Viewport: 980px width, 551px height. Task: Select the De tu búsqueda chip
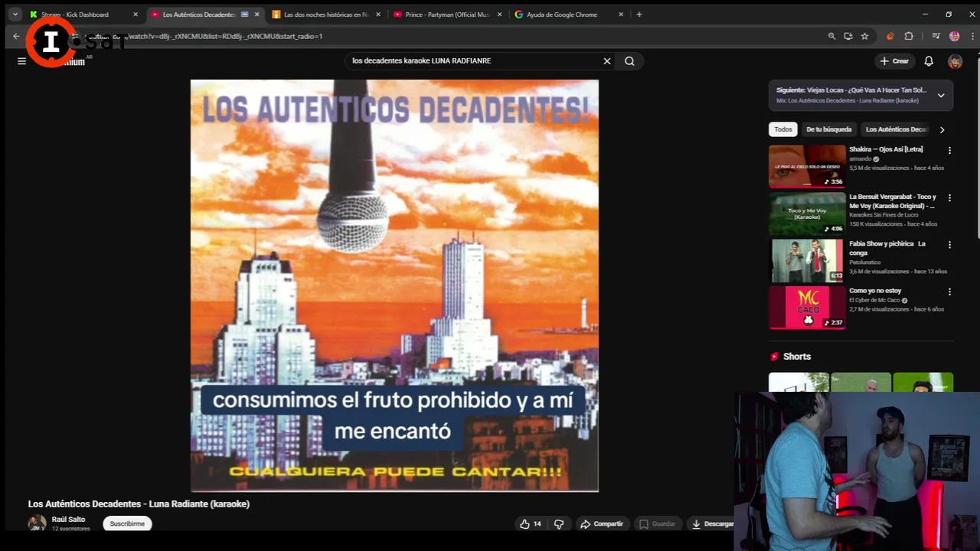coord(828,129)
